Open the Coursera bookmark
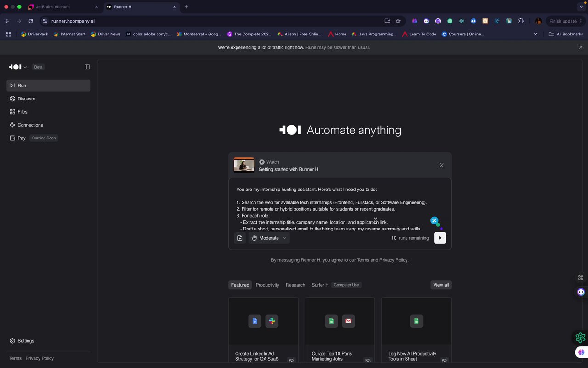 click(x=463, y=34)
